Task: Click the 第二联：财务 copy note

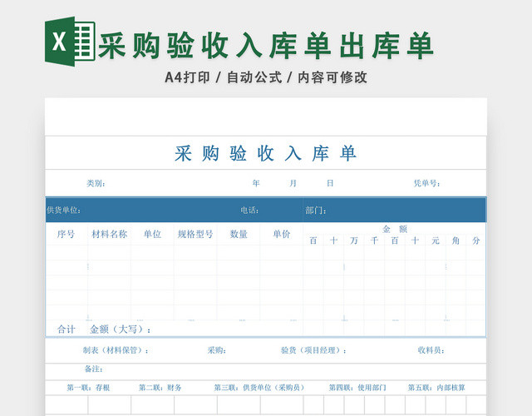Action: pos(160,388)
